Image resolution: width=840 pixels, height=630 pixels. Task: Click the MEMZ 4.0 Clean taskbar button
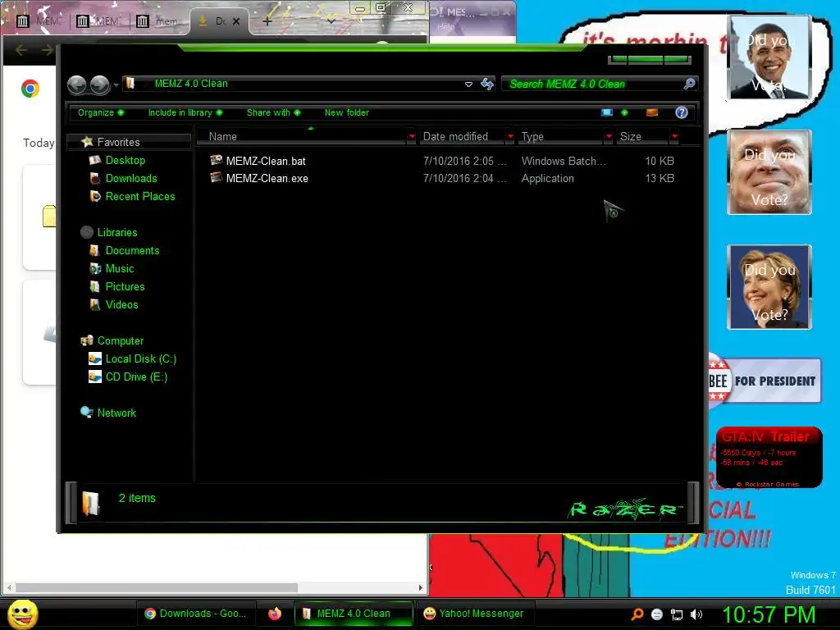[354, 614]
